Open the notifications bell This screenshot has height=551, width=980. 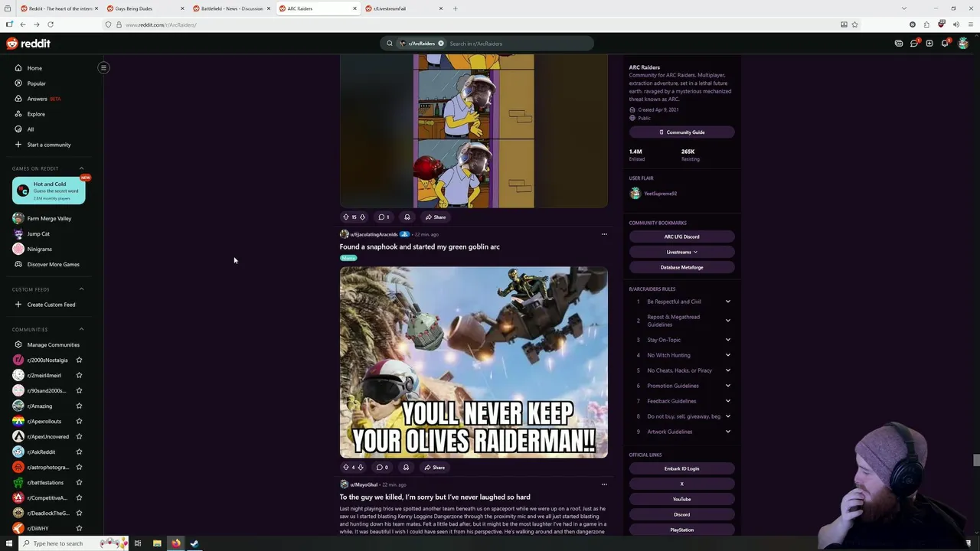coord(945,44)
